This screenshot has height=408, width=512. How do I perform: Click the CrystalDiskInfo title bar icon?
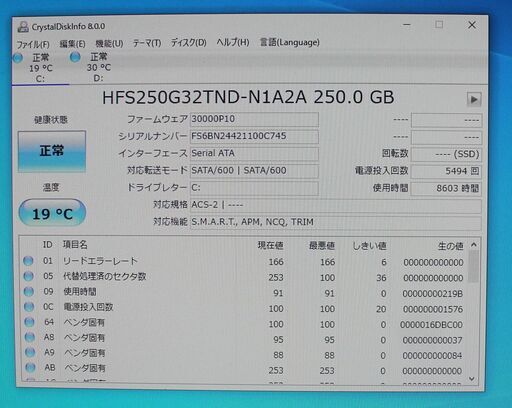tap(23, 27)
